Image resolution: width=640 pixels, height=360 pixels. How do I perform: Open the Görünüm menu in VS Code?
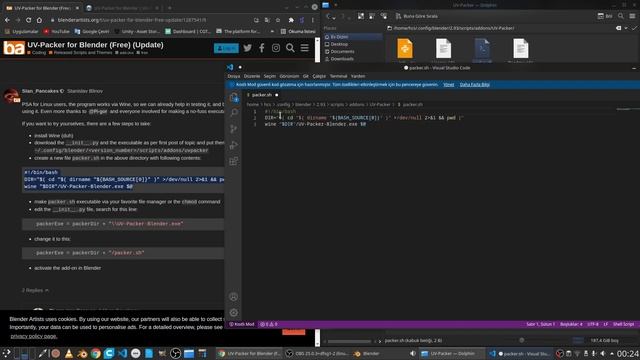pos(289,76)
